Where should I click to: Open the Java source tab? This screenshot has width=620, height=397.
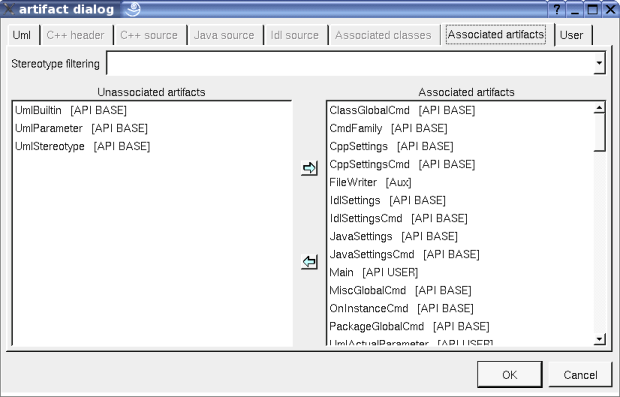click(224, 35)
